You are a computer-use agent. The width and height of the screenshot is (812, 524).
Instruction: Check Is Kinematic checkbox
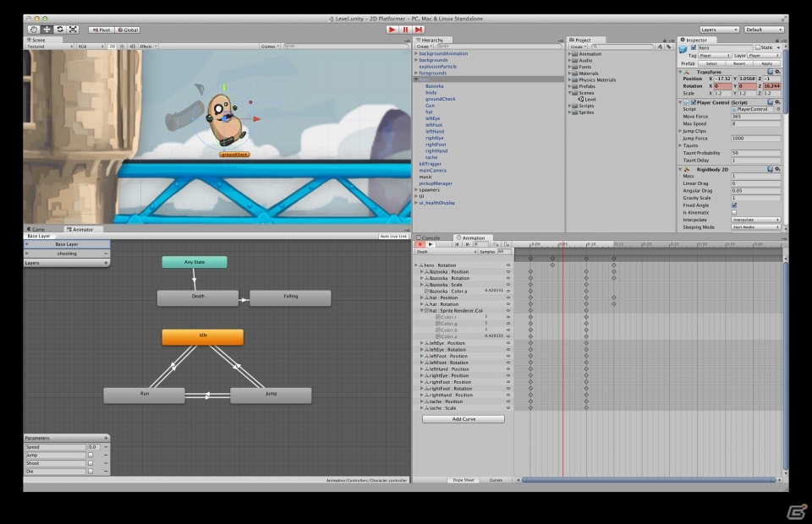click(734, 213)
